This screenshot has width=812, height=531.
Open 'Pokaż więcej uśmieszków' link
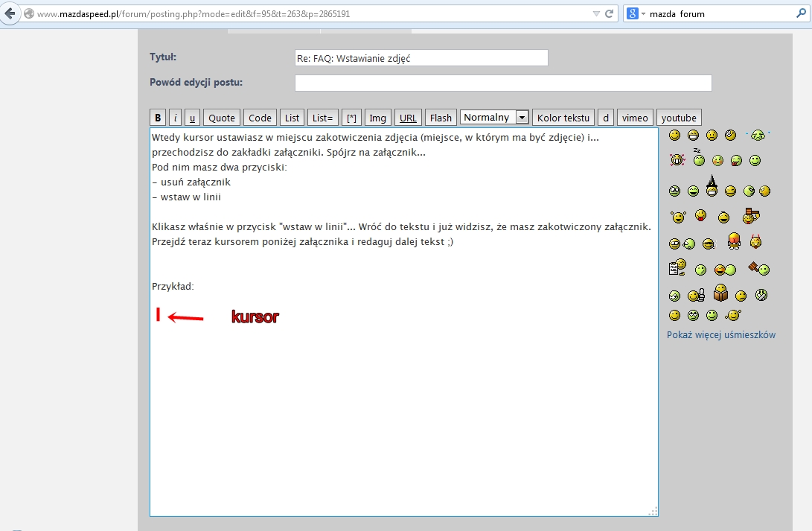(x=720, y=335)
